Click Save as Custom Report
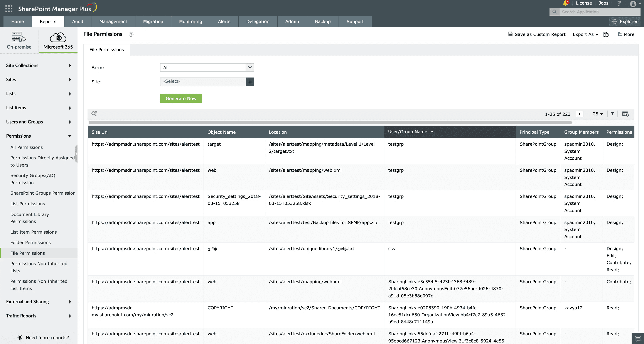 coord(537,34)
